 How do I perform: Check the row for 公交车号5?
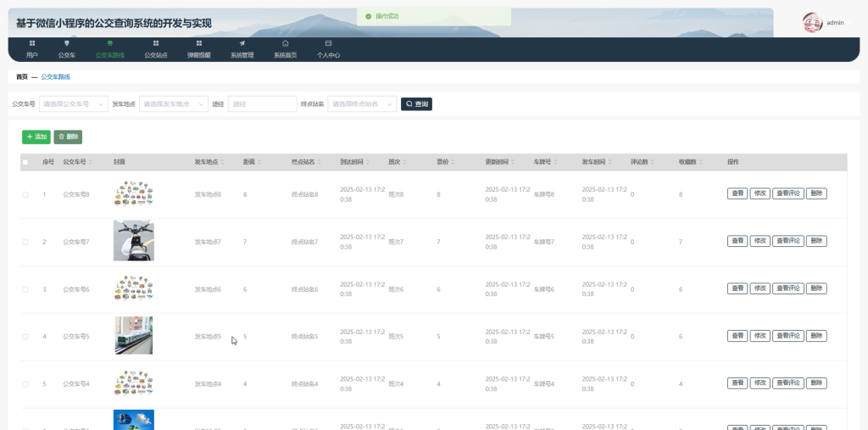coord(25,337)
